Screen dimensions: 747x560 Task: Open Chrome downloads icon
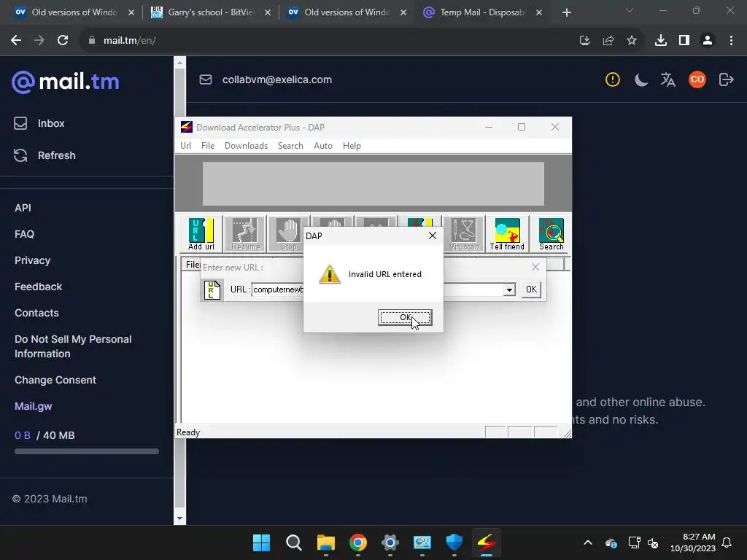tap(660, 41)
